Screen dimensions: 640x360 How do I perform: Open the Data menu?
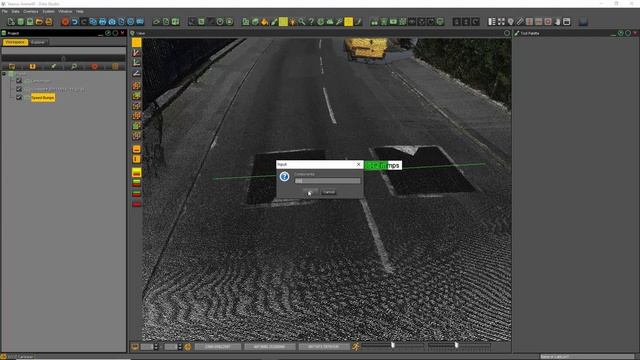16,11
